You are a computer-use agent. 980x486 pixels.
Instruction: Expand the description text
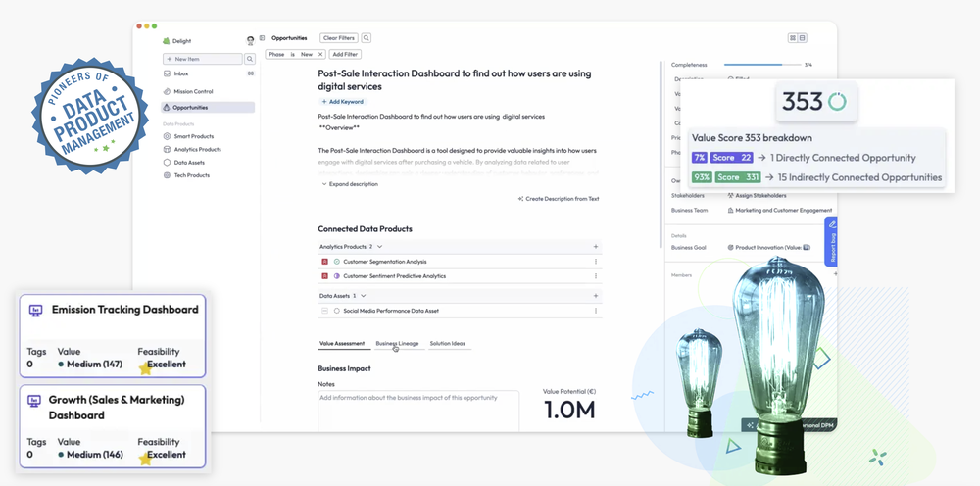click(350, 184)
